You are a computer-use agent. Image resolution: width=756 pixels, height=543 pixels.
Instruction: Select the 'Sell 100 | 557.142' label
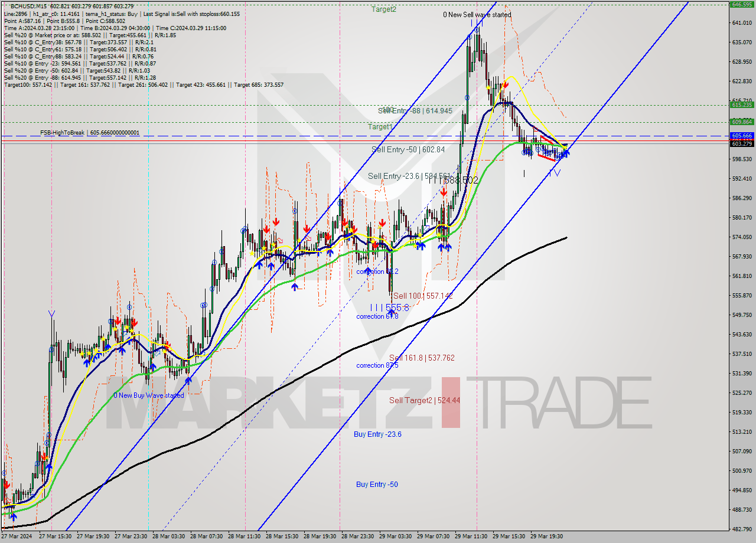423,296
